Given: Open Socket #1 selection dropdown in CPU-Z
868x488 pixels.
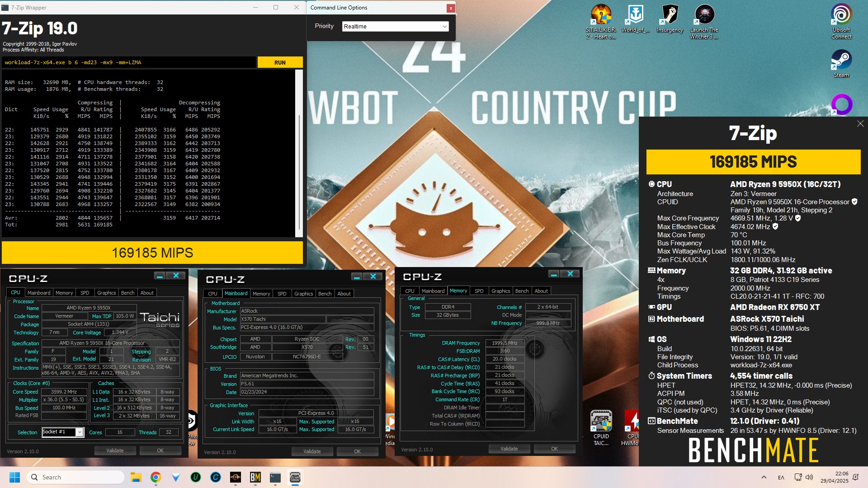Looking at the screenshot, I should pos(63,432).
